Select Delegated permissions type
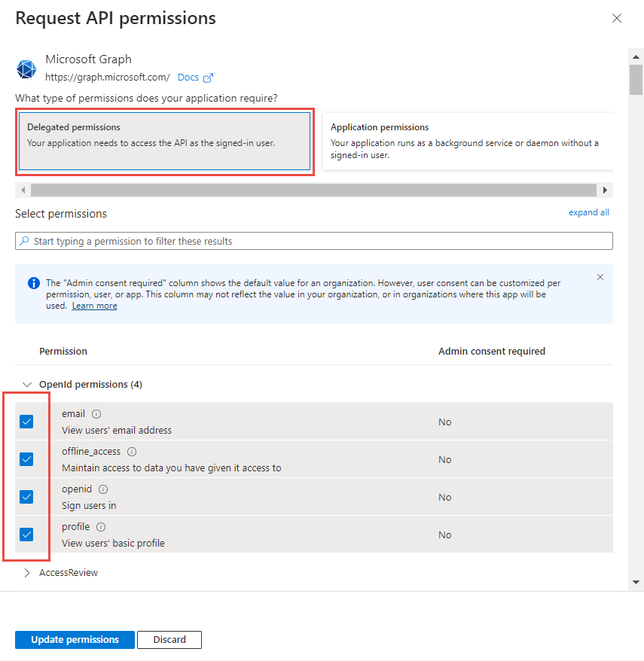644x661 pixels. [x=164, y=142]
